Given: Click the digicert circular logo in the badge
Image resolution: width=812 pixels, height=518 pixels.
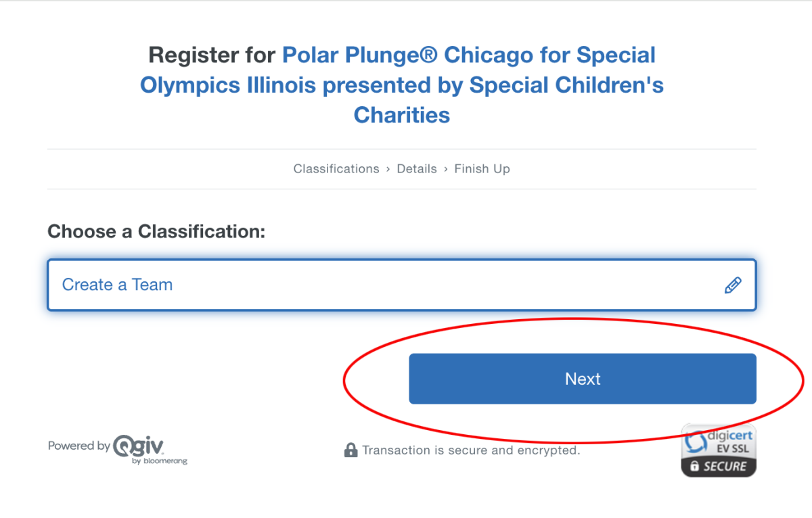Looking at the screenshot, I should pos(697,442).
